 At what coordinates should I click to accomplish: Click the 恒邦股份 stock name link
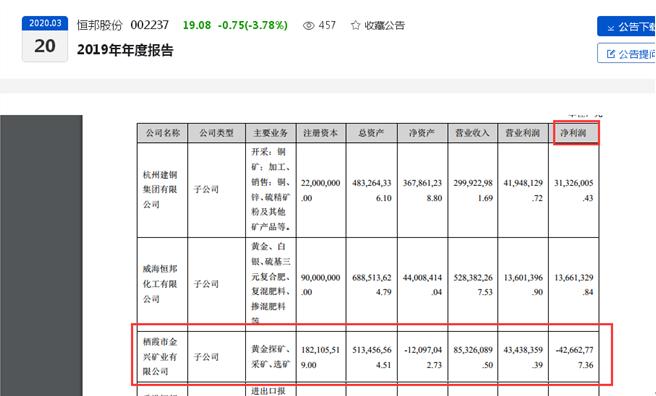[100, 25]
